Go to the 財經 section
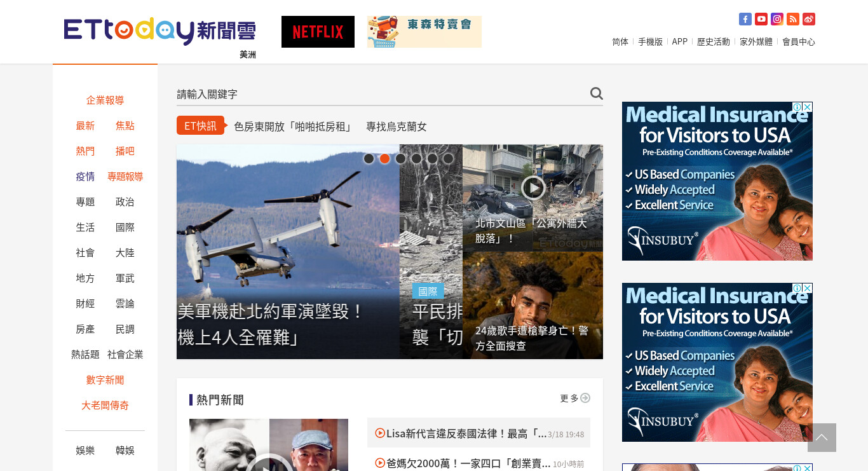The height and width of the screenshot is (471, 868). pyautogui.click(x=85, y=303)
